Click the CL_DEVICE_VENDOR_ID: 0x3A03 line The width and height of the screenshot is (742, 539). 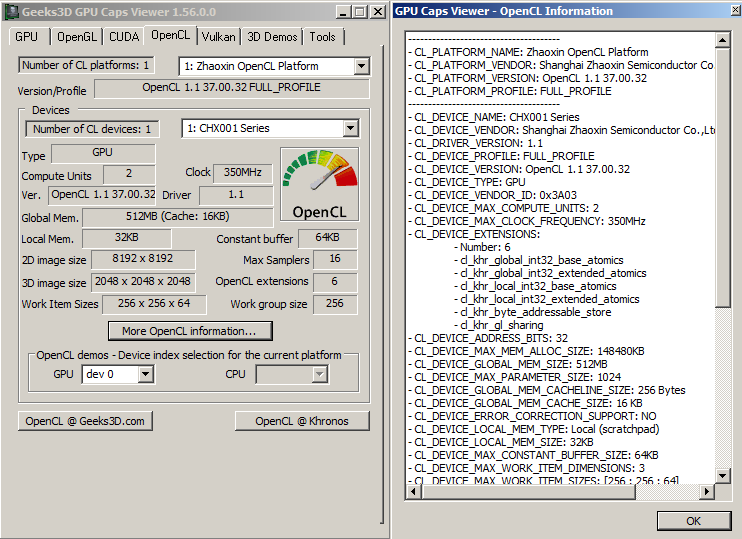[492, 195]
